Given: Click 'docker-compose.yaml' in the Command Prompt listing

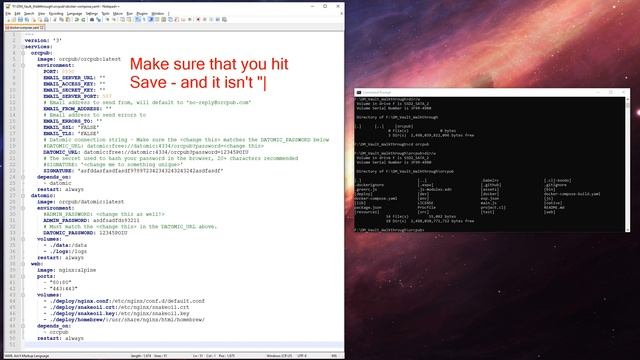Looking at the screenshot, I should click(376, 198).
